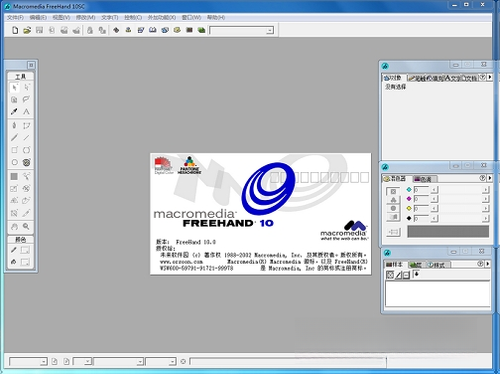Open the 帮助(H) menu
500x374 pixels.
click(216, 17)
